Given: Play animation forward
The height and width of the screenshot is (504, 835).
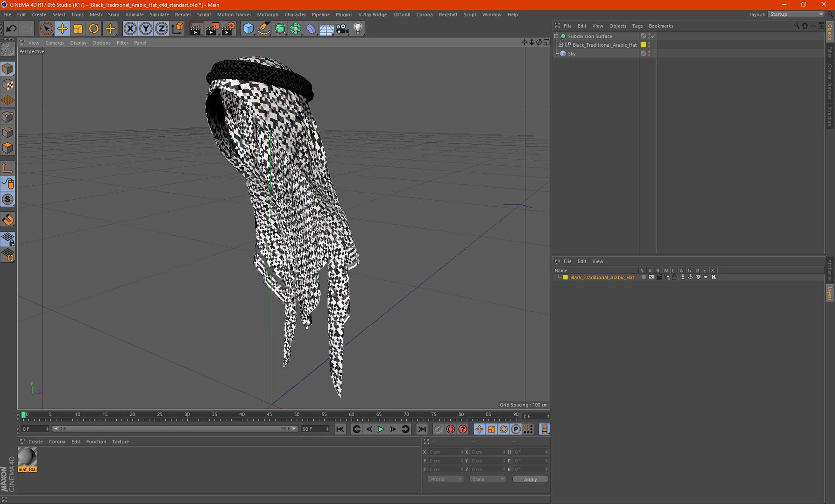Looking at the screenshot, I should pos(381,429).
